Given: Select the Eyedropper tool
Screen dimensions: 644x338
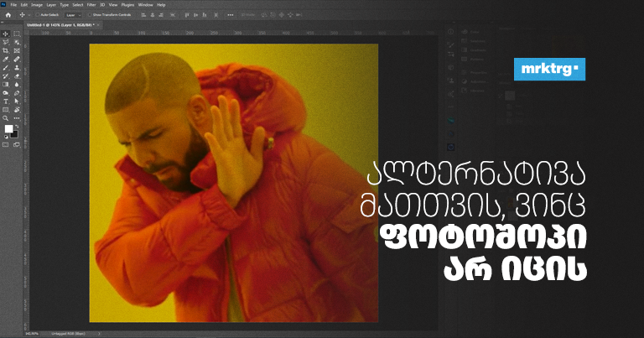Looking at the screenshot, I should tap(6, 60).
